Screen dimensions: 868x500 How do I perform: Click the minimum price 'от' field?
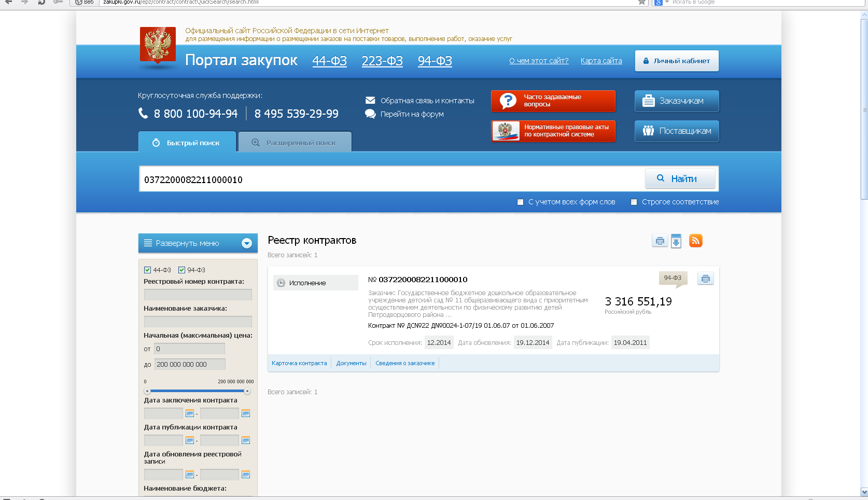(x=190, y=349)
